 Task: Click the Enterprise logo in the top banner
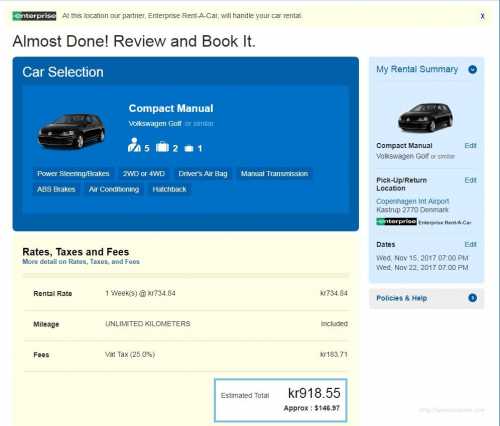pyautogui.click(x=34, y=16)
